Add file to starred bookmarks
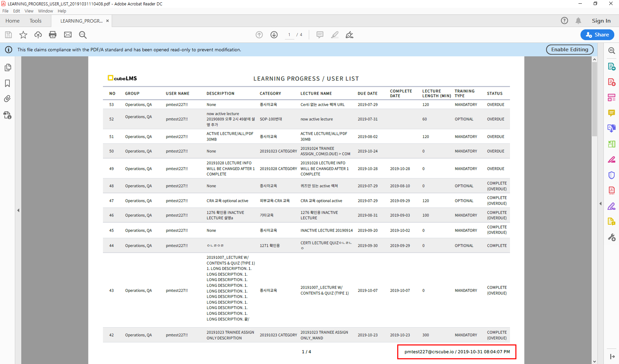This screenshot has width=619, height=364. click(23, 35)
